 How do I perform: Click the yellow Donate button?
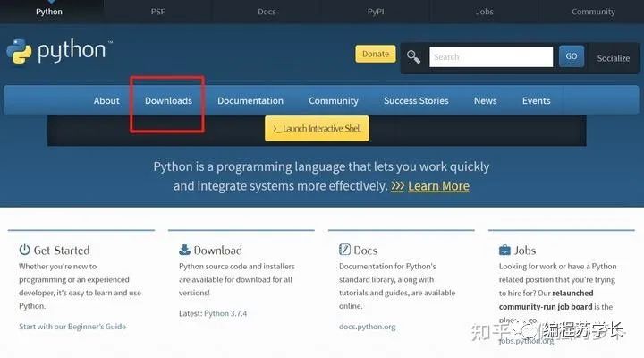point(376,54)
